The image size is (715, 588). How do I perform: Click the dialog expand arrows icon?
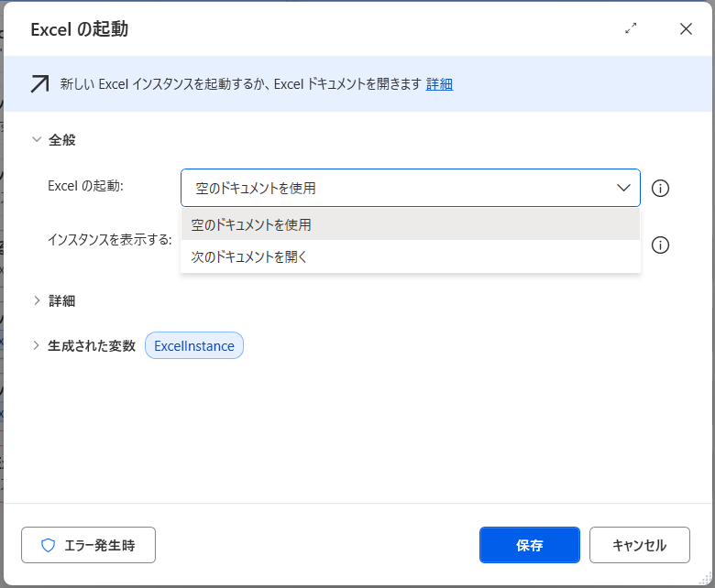coord(631,28)
